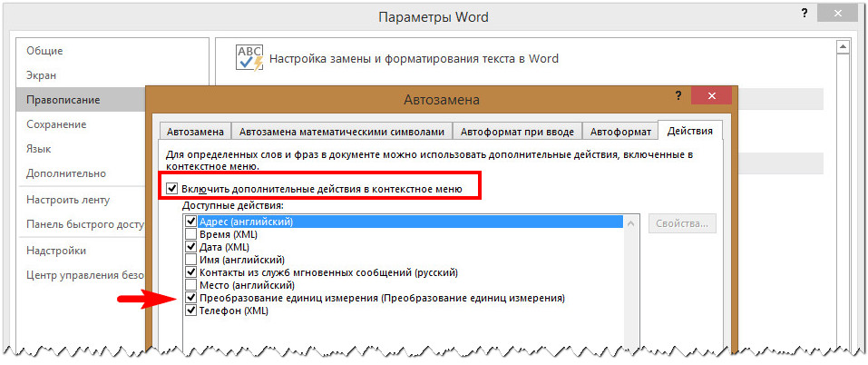This screenshot has width=868, height=365.
Task: Click the ABC checkmark proofing icon
Action: tap(249, 58)
